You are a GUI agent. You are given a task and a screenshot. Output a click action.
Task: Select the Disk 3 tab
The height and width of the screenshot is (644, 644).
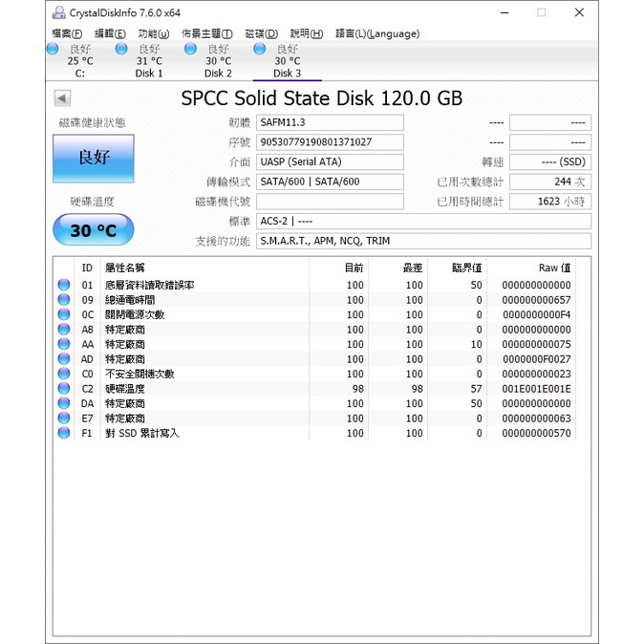tap(287, 61)
